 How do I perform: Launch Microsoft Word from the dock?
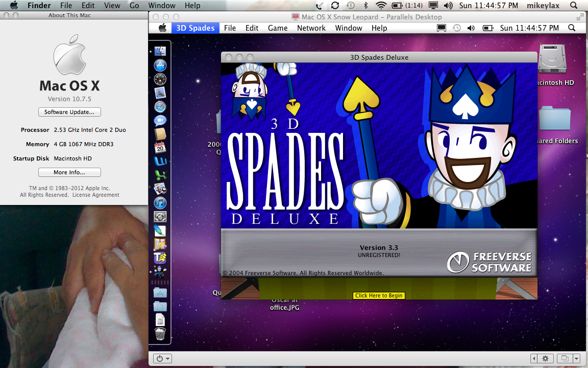(x=160, y=162)
